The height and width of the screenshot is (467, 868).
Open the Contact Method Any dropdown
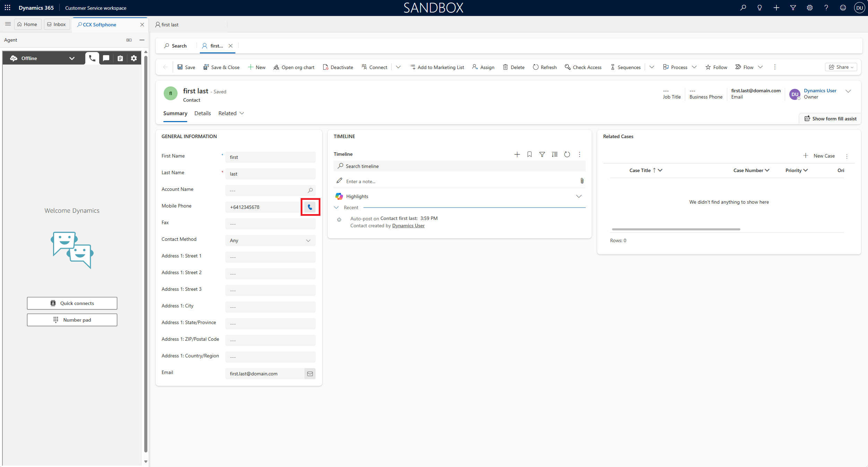270,240
